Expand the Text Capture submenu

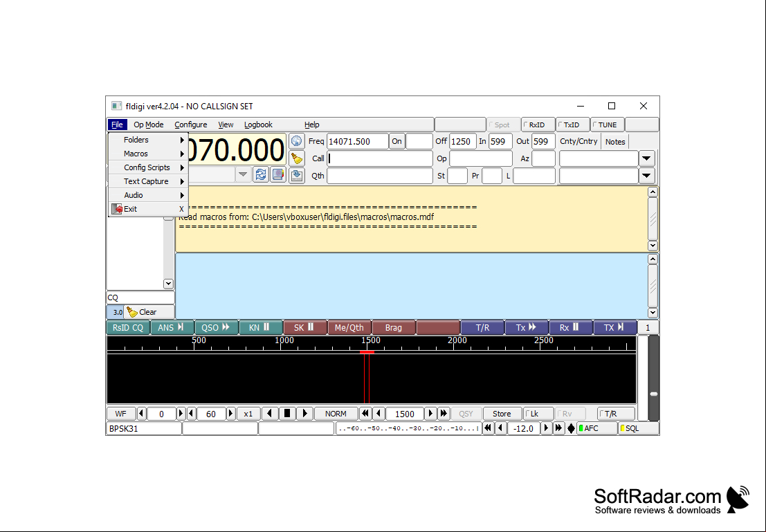(x=148, y=181)
